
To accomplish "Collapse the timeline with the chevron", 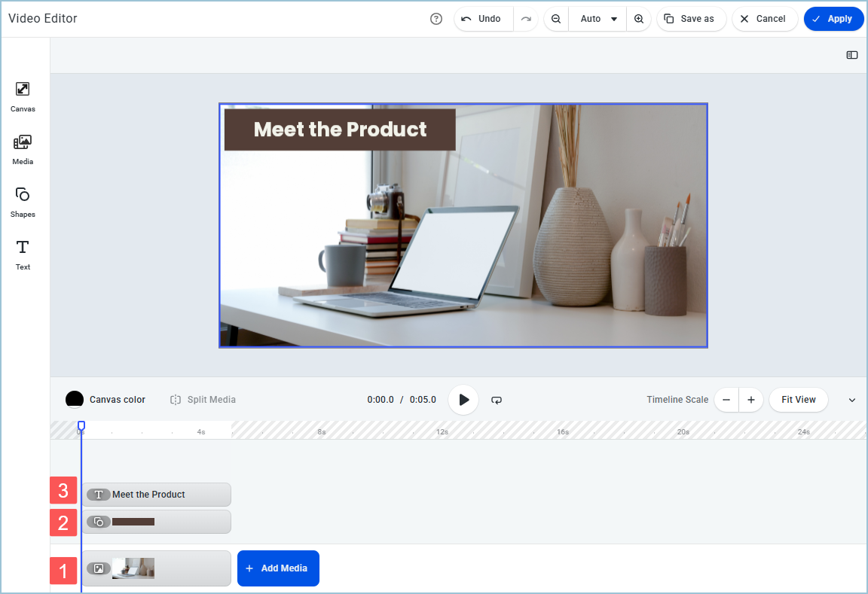I will point(852,400).
